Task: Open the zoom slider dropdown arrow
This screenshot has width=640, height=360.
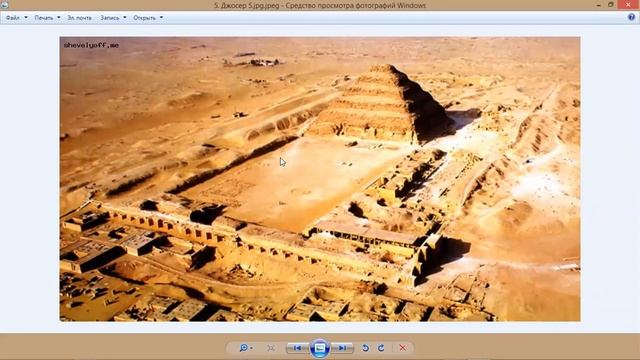Action: tap(251, 348)
